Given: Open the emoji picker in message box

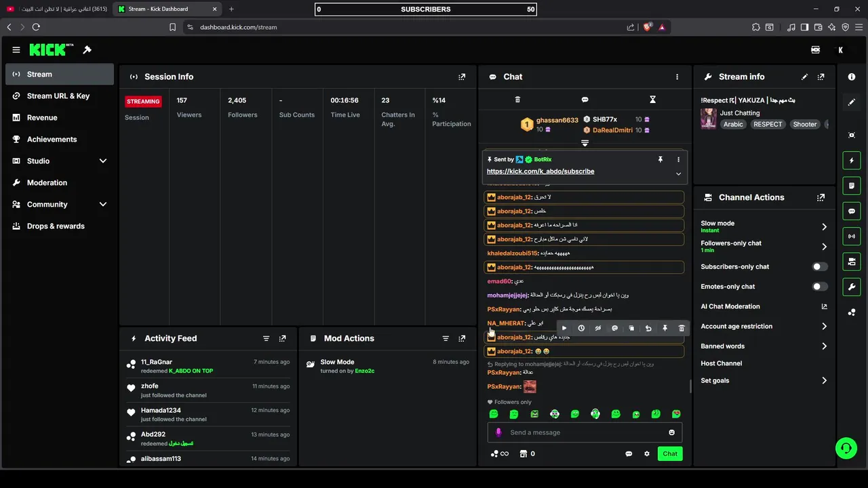Looking at the screenshot, I should pyautogui.click(x=672, y=432).
